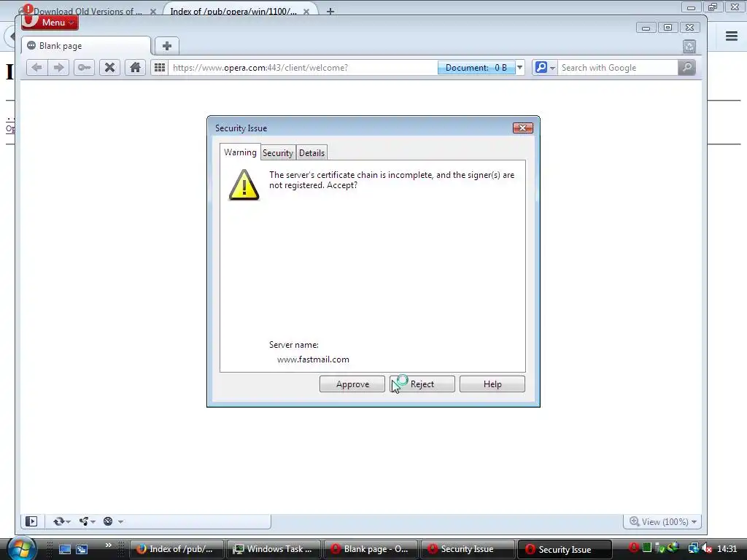Image resolution: width=747 pixels, height=560 pixels.
Task: Click the Approve button
Action: pos(352,384)
